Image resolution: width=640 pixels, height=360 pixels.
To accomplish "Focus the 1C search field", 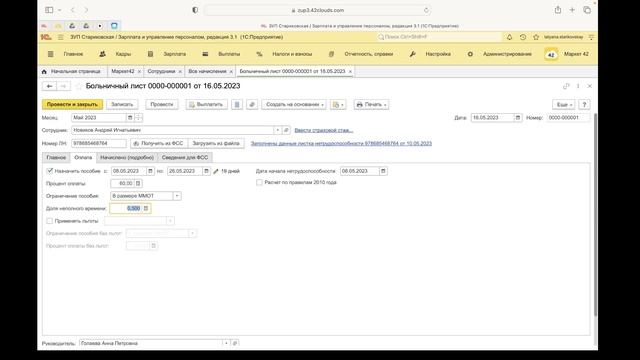I will coord(439,37).
